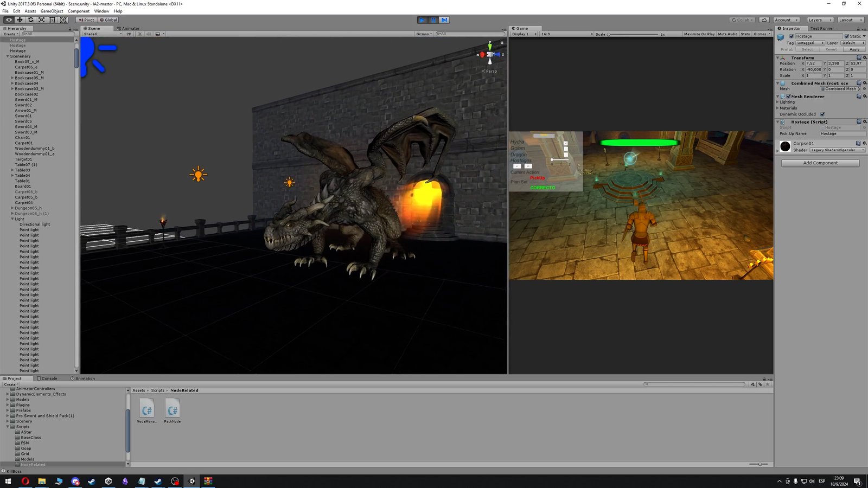Viewport: 868px width, 488px height.
Task: Select the Rect transform tool
Action: coord(53,20)
